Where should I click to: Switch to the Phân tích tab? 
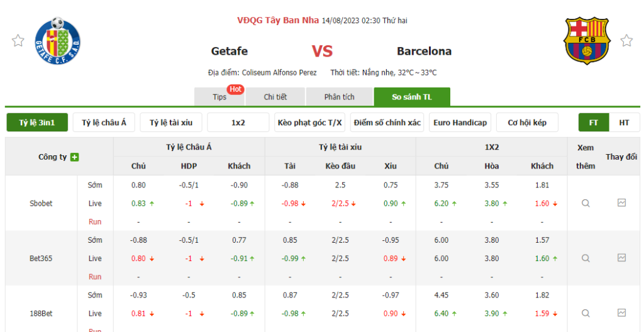pyautogui.click(x=340, y=97)
